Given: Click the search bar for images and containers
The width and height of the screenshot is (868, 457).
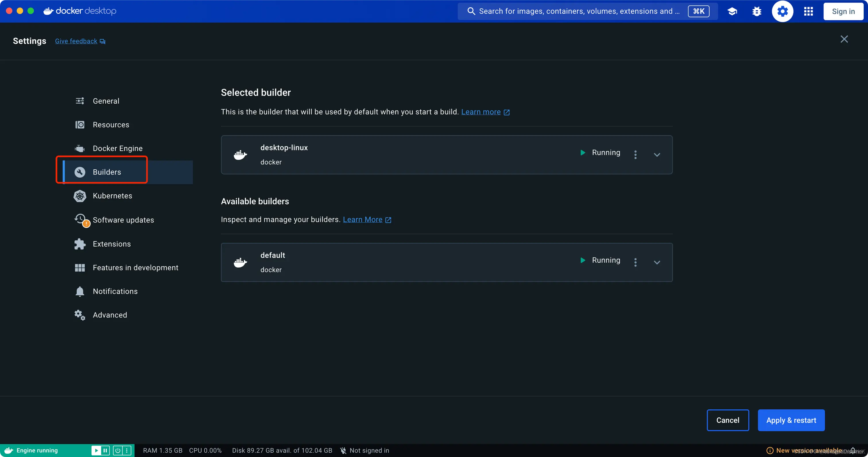Looking at the screenshot, I should pos(576,11).
